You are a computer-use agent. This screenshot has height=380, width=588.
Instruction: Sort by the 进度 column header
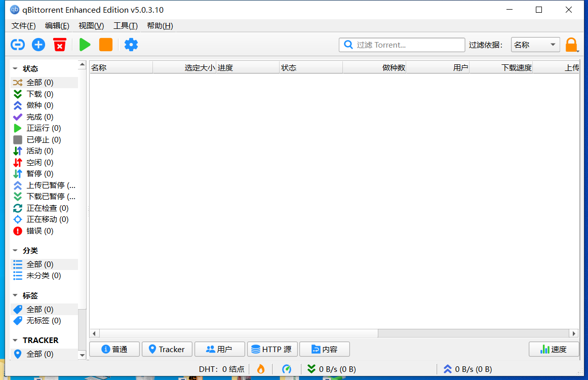pos(248,67)
